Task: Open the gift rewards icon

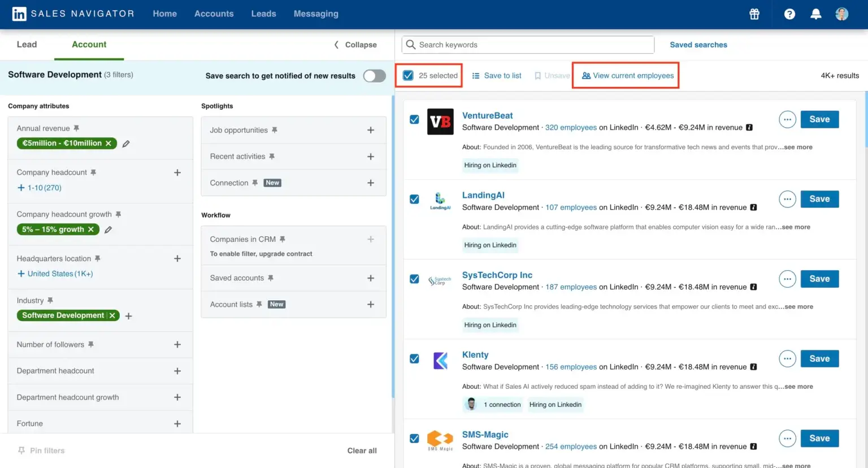Action: click(754, 14)
